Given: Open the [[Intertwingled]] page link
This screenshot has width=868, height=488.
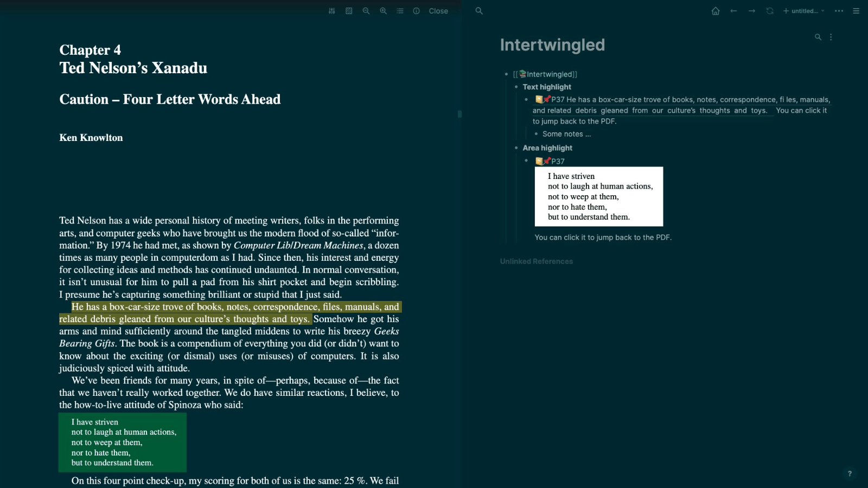Looking at the screenshot, I should (x=545, y=74).
